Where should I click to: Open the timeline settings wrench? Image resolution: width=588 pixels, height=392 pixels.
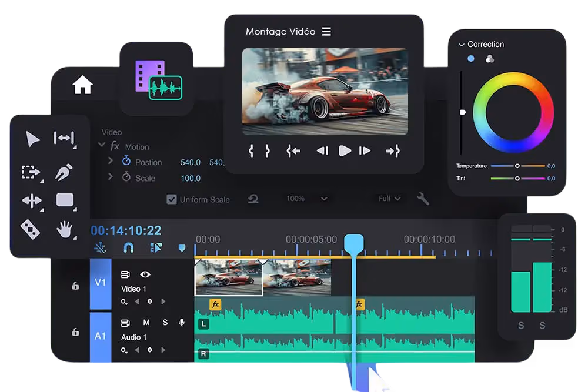423,199
